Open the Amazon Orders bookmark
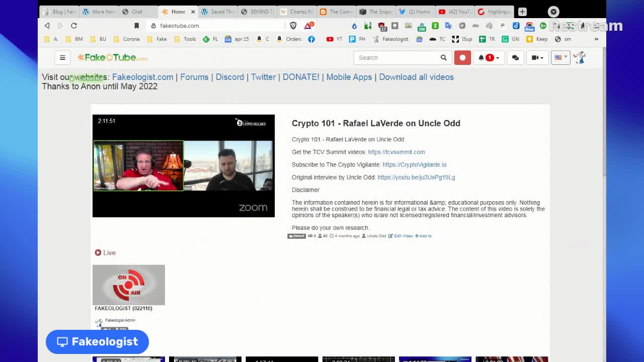Image resolution: width=644 pixels, height=362 pixels. pos(289,39)
